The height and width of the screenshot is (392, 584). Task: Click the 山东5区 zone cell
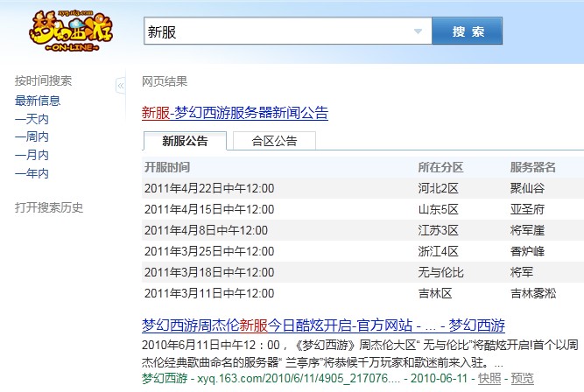439,209
